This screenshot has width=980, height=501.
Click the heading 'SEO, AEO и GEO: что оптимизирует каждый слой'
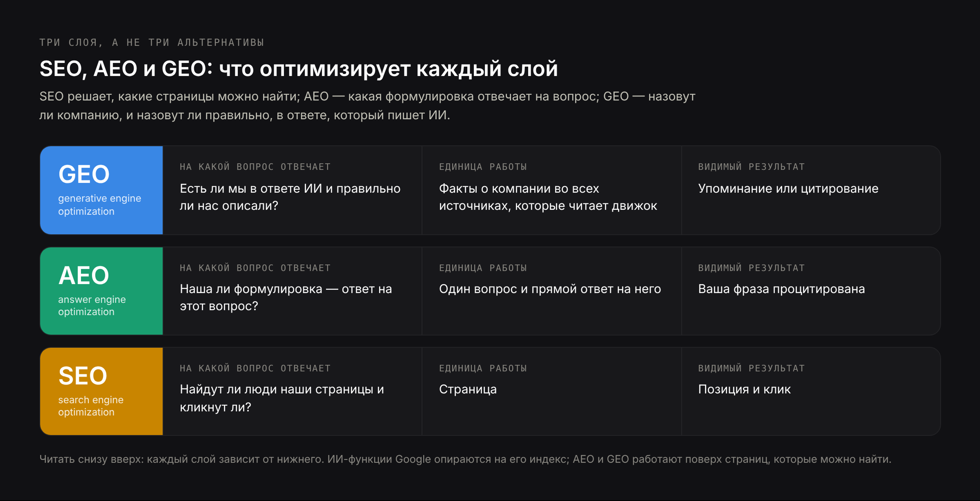[299, 69]
